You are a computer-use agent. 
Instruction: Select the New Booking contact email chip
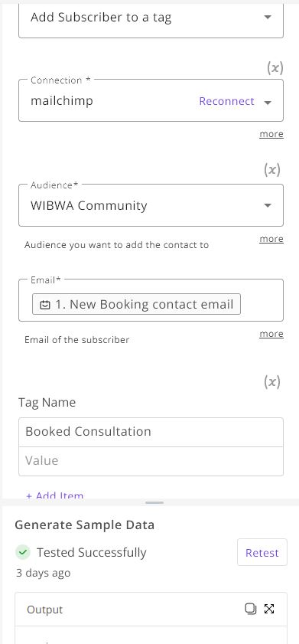pyautogui.click(x=136, y=304)
